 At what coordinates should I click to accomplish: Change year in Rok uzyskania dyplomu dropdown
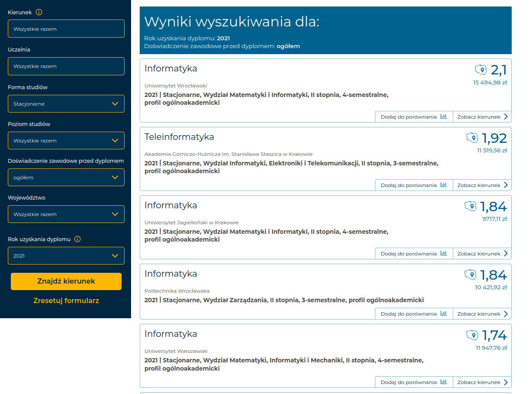click(66, 256)
